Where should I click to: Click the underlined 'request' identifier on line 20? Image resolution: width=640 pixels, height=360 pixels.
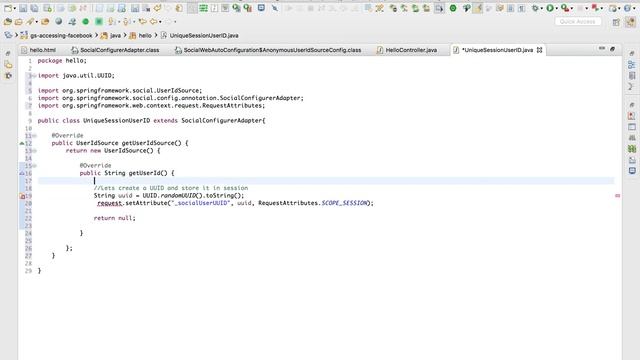109,203
